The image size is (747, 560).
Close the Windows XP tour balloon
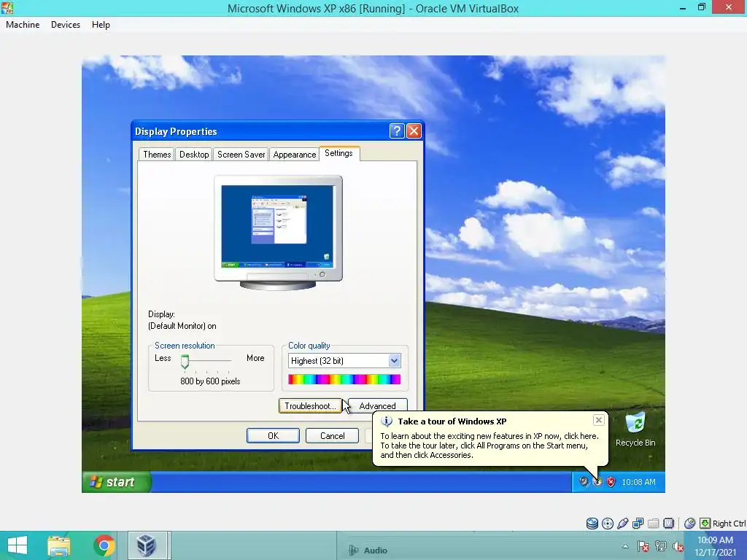coord(599,419)
